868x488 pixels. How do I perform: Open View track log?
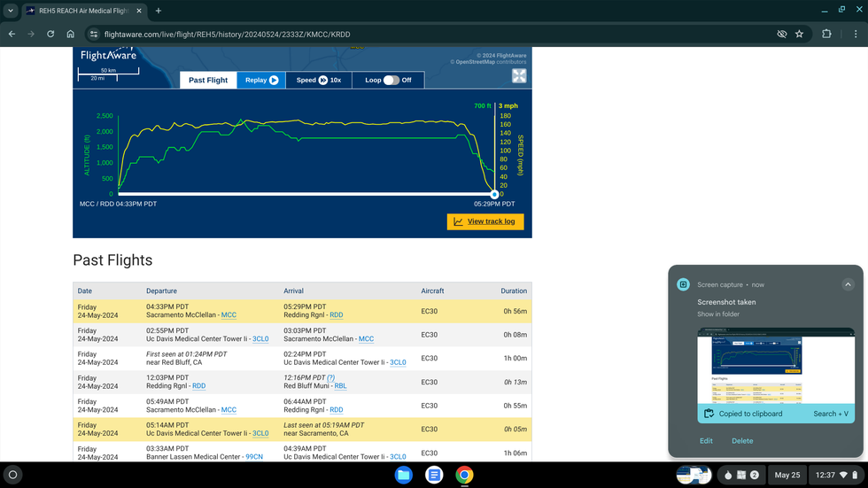point(485,221)
